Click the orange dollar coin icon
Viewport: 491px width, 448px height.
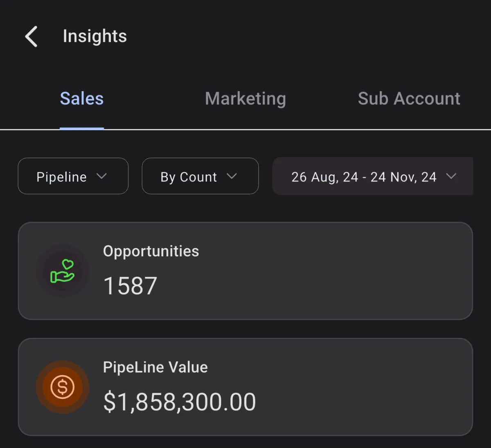62,387
